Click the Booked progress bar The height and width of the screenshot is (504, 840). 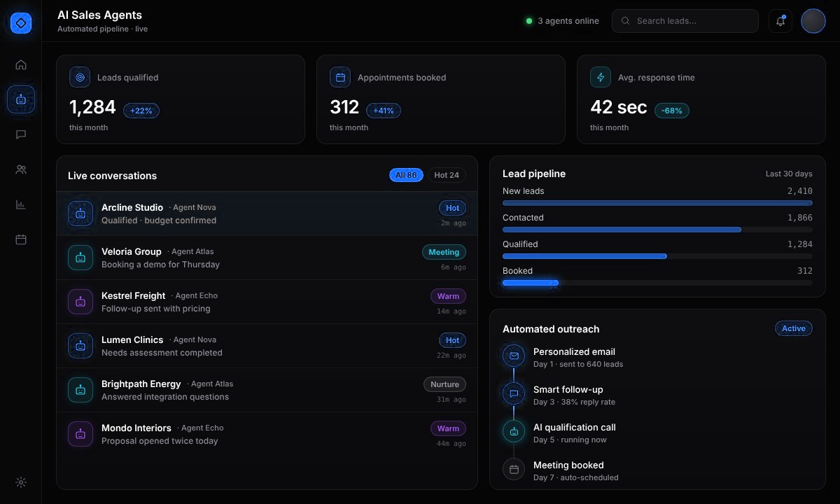coord(657,283)
